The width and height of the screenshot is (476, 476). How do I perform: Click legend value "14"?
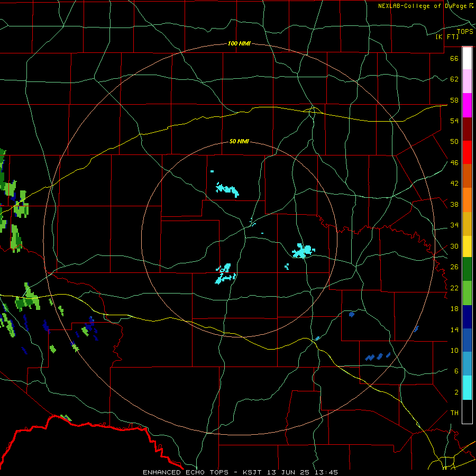(x=454, y=329)
